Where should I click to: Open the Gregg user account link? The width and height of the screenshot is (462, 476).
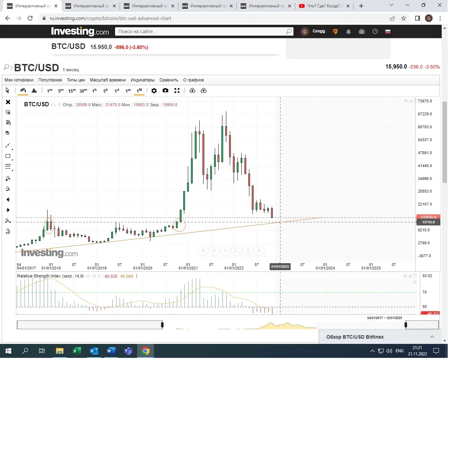point(319,31)
